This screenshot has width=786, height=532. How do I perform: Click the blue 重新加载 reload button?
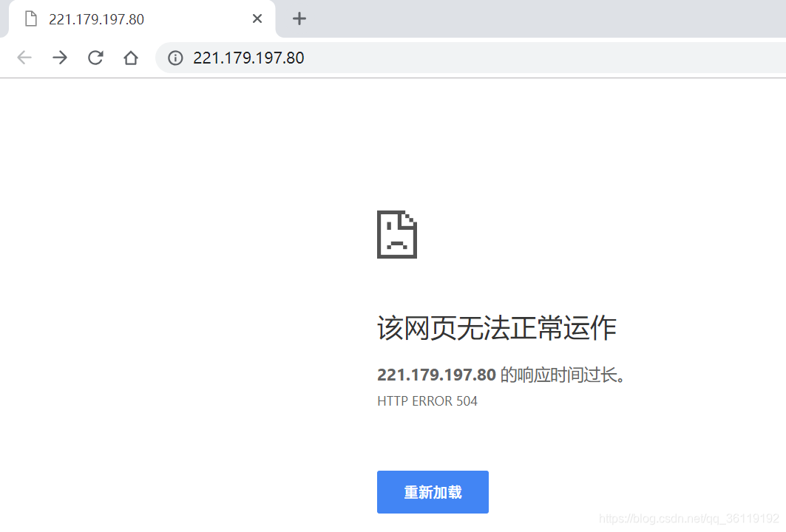[433, 492]
